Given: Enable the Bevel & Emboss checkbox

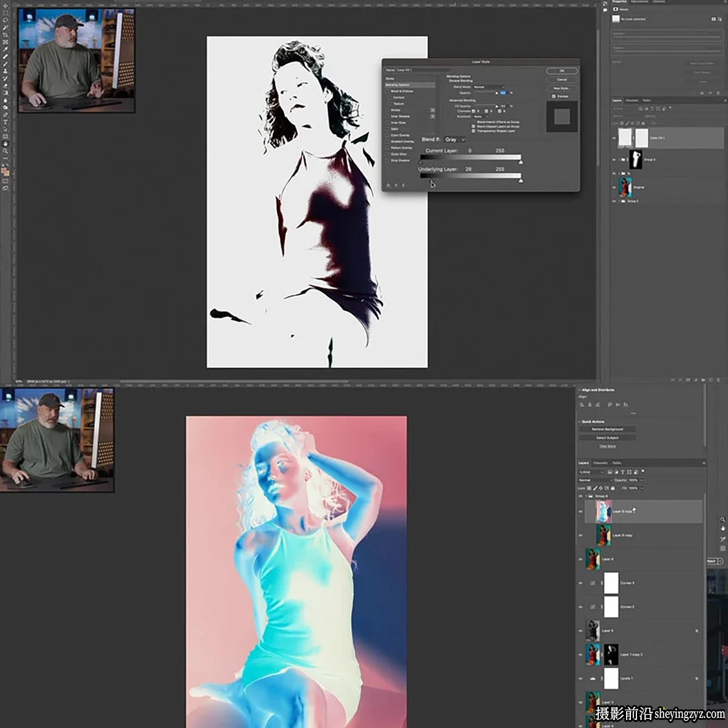Looking at the screenshot, I should pyautogui.click(x=388, y=91).
